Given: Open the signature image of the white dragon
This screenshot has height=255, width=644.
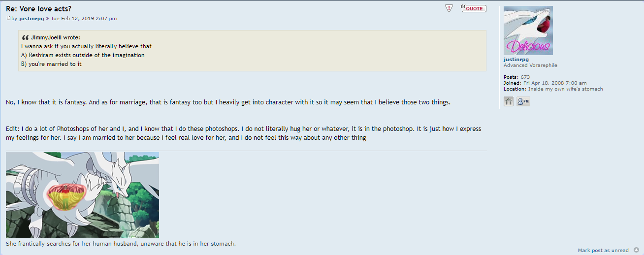Looking at the screenshot, I should click(x=82, y=195).
